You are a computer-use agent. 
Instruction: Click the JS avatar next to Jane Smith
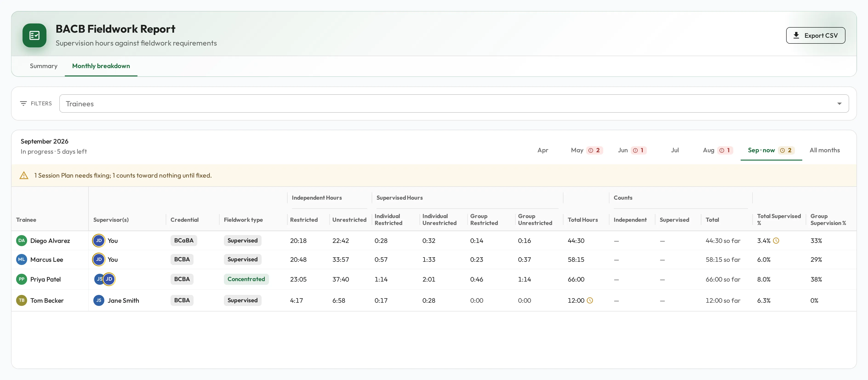coord(99,300)
